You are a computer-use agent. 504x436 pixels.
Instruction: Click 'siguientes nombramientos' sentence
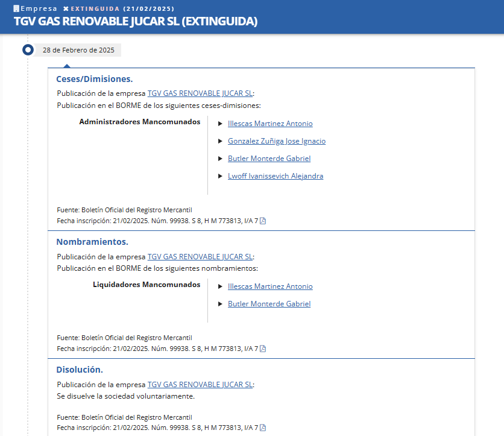[157, 268]
